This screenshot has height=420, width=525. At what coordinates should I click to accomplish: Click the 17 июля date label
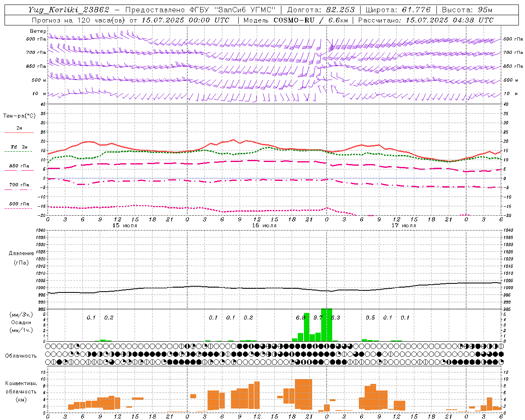[404, 226]
